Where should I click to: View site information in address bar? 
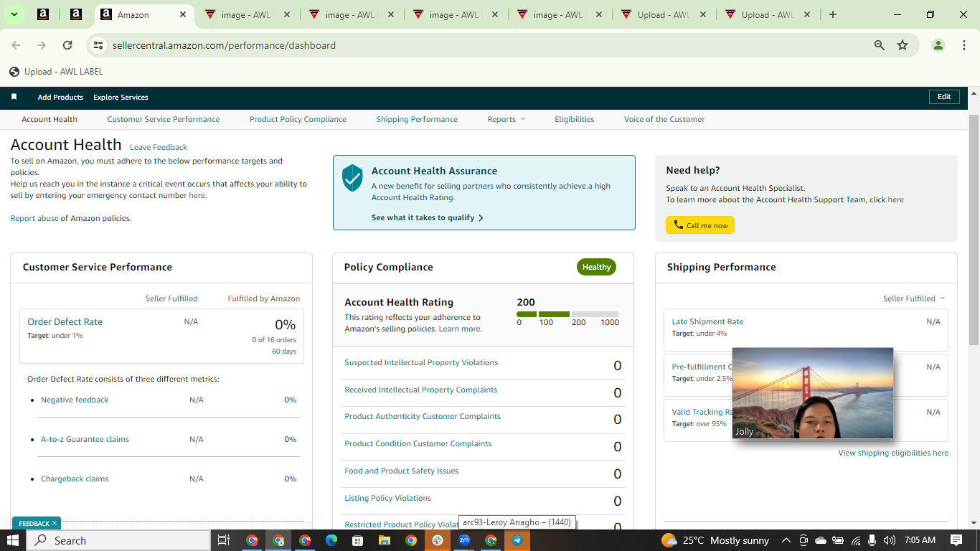pos(99,45)
